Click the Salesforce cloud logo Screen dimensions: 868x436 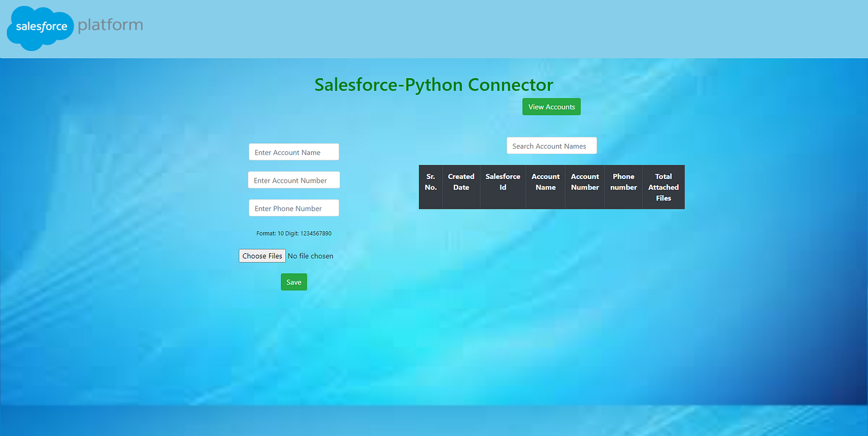(40, 28)
